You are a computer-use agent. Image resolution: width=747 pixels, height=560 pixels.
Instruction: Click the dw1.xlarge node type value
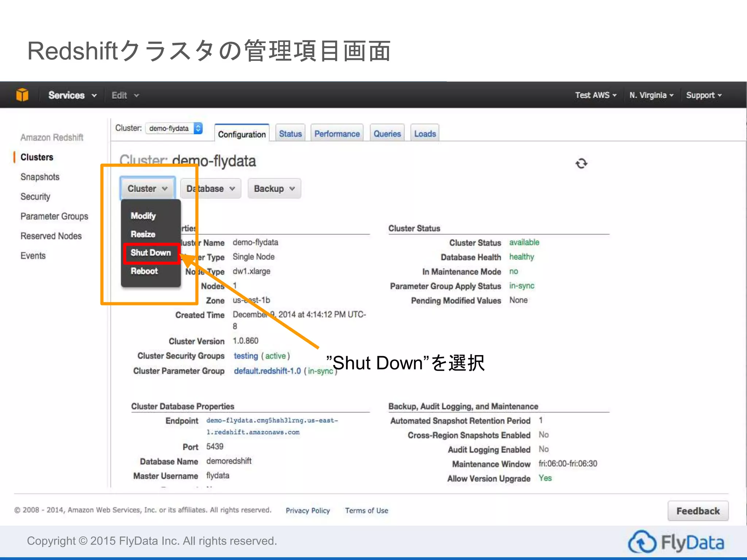pos(252,271)
